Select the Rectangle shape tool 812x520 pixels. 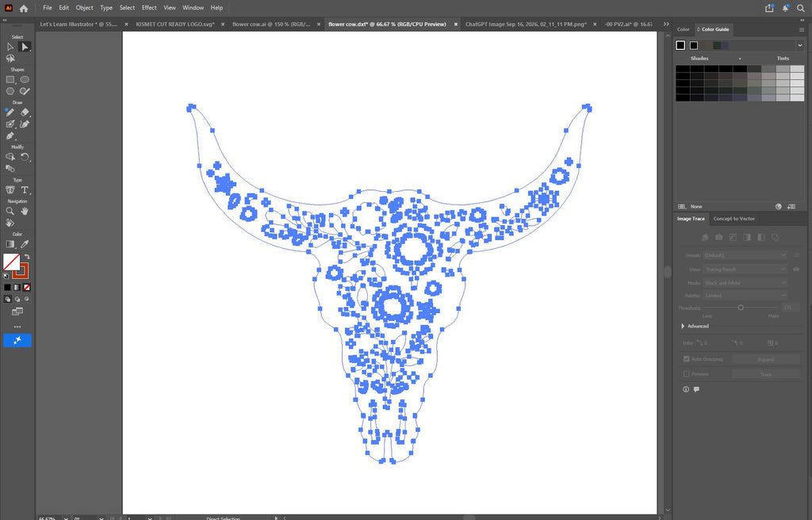(x=10, y=80)
